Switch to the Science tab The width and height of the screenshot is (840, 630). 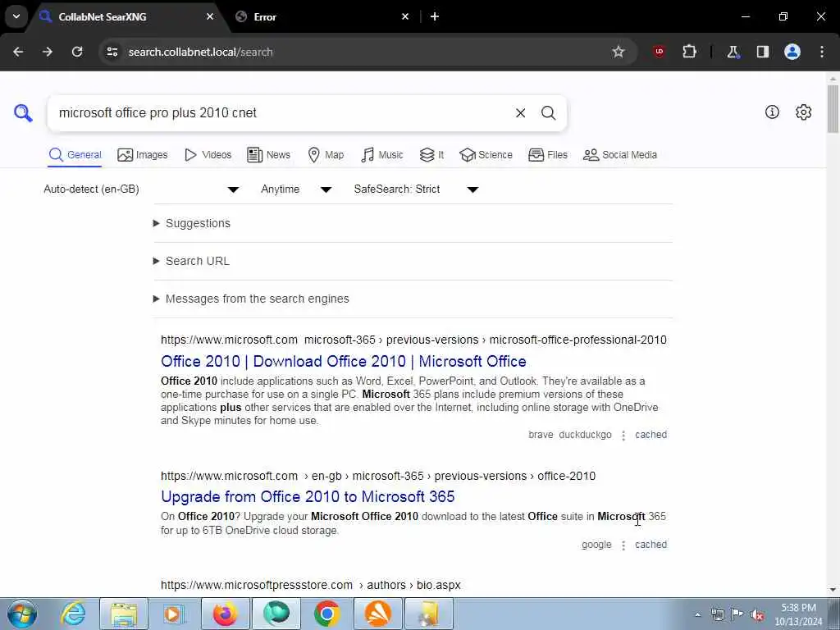(486, 155)
